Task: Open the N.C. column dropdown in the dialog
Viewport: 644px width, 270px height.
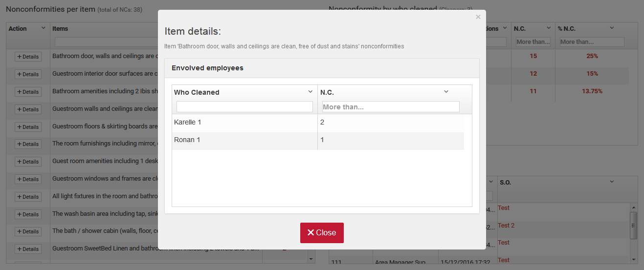Action: pos(446,92)
